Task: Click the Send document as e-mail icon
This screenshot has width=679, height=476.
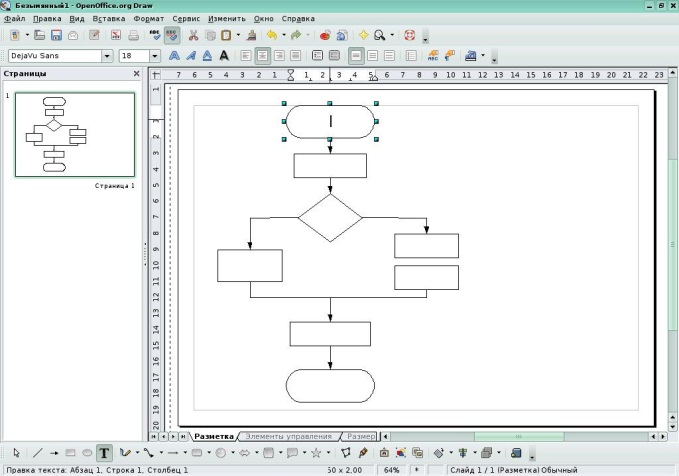Action: pos(73,35)
